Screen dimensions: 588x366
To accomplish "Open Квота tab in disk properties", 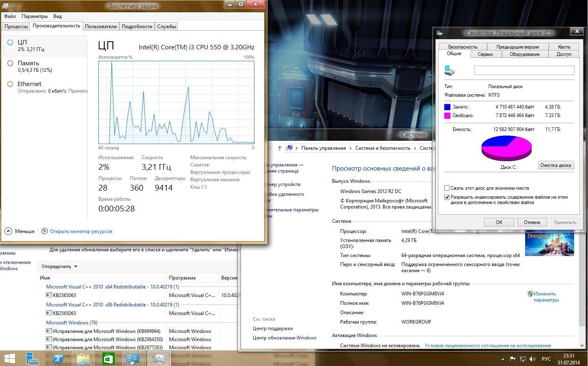I will tap(564, 47).
